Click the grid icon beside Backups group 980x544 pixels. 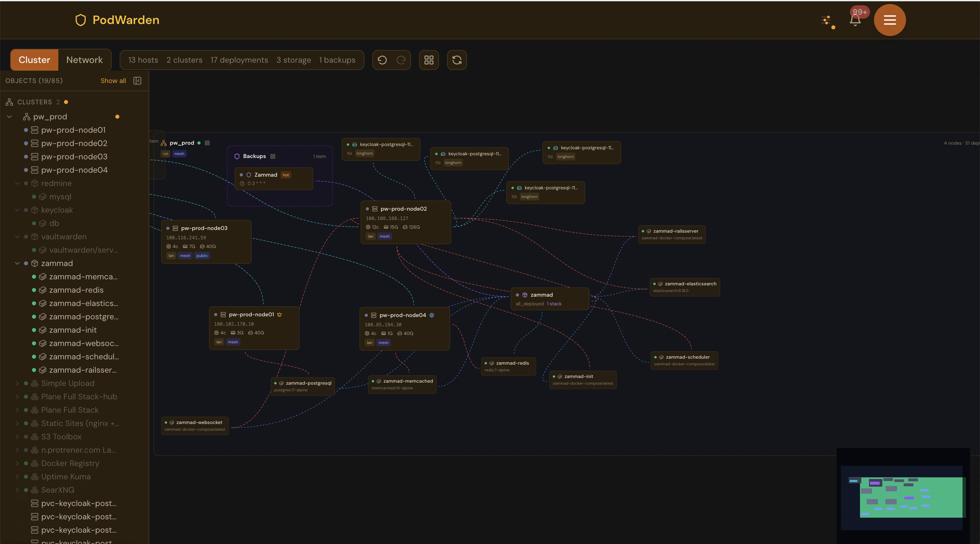click(x=273, y=156)
